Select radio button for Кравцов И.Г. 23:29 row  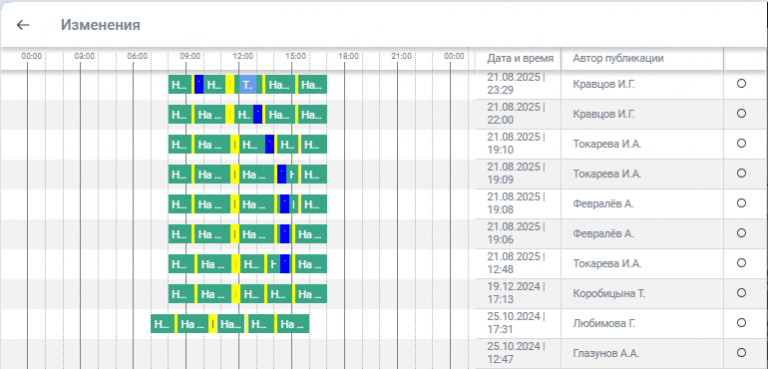pos(741,83)
